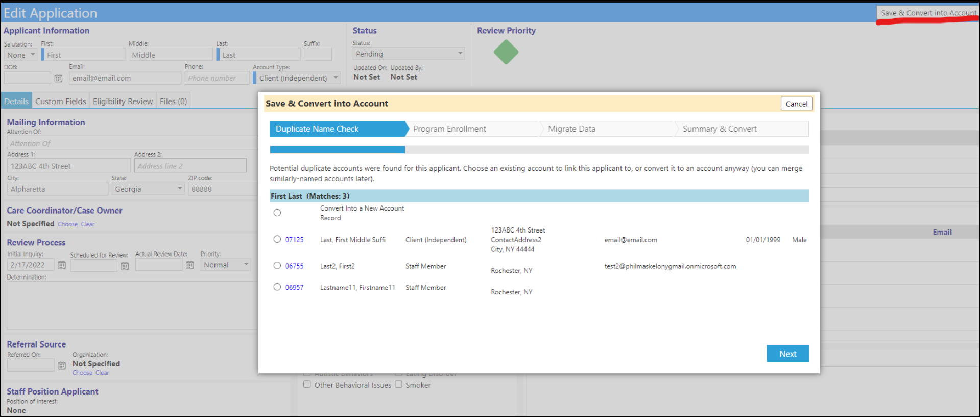This screenshot has width=980, height=417.
Task: Choose a Care Coordinator/Case Owner
Action: coord(68,224)
